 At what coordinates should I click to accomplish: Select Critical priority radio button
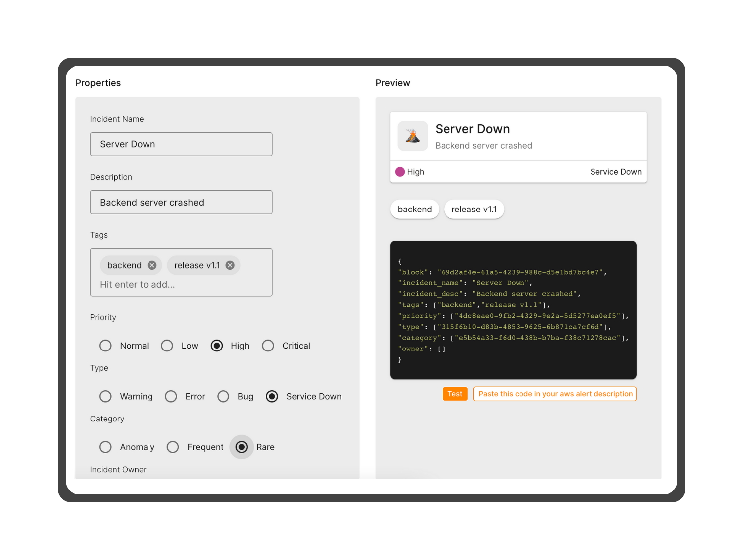pyautogui.click(x=268, y=346)
